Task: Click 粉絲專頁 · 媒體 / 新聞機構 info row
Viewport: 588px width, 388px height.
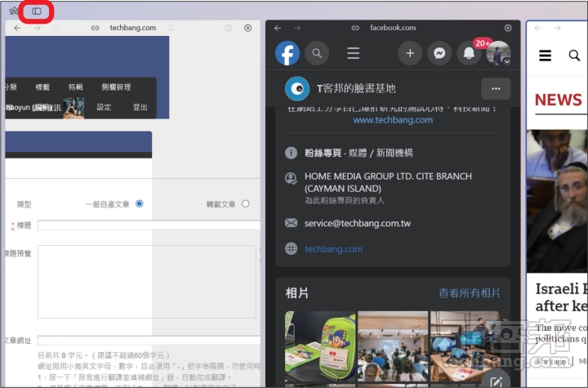Action: tap(359, 153)
